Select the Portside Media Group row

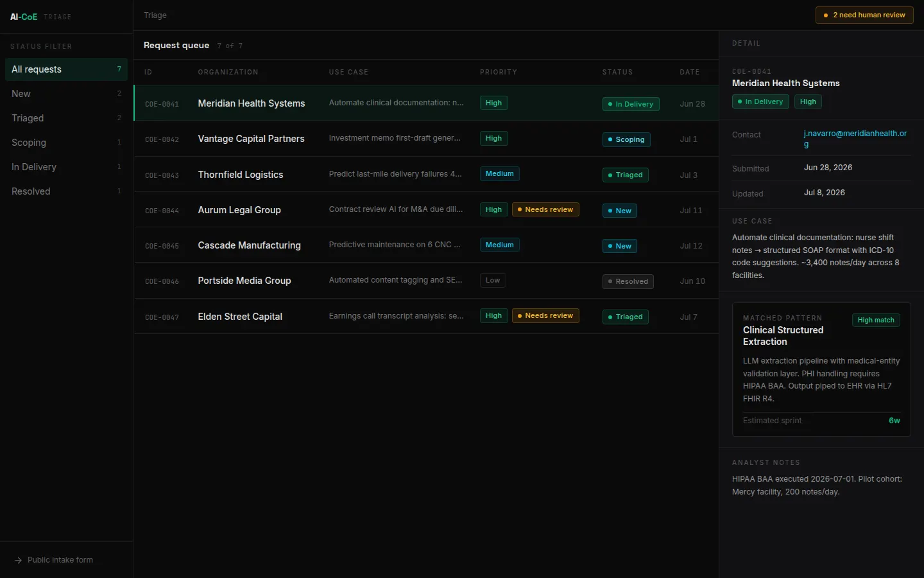pyautogui.click(x=426, y=281)
